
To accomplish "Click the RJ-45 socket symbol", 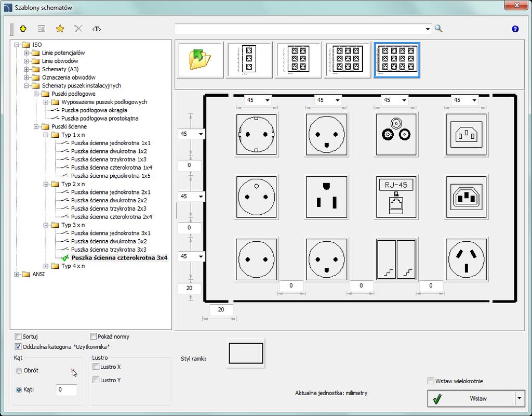I will (x=396, y=197).
